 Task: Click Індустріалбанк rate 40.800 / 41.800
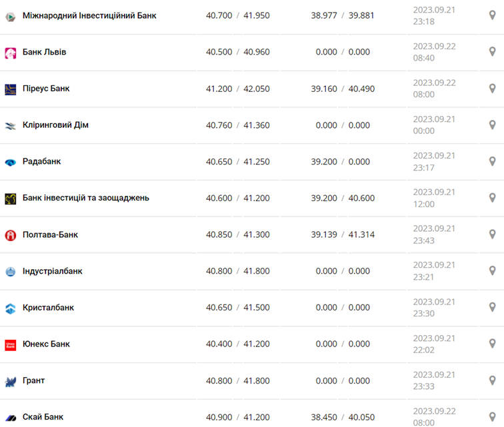coord(237,271)
